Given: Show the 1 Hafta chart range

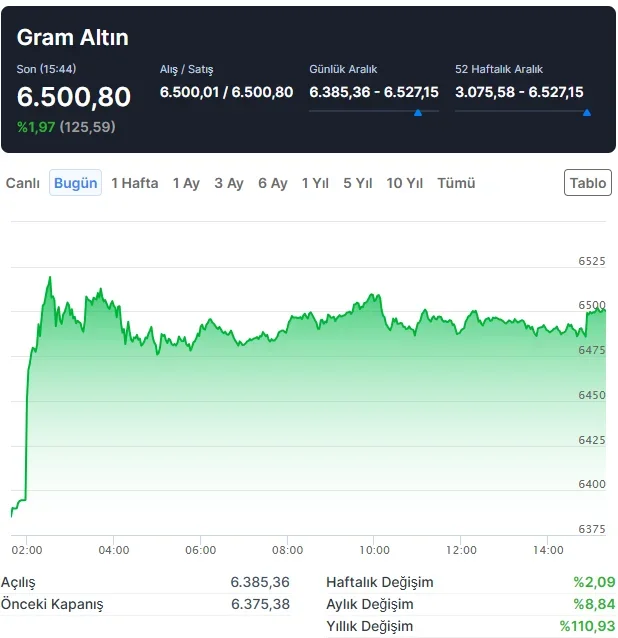Looking at the screenshot, I should pyautogui.click(x=135, y=183).
